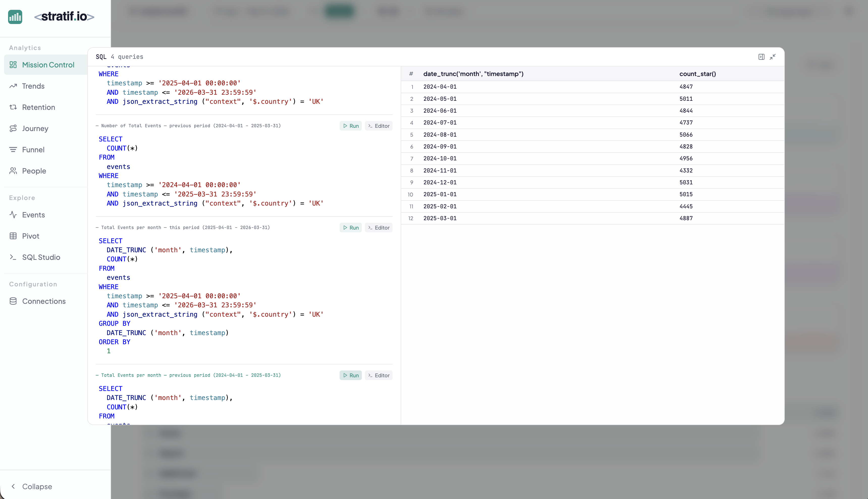Minimize the SQL modal with shrink icon
The image size is (868, 499).
click(x=772, y=57)
